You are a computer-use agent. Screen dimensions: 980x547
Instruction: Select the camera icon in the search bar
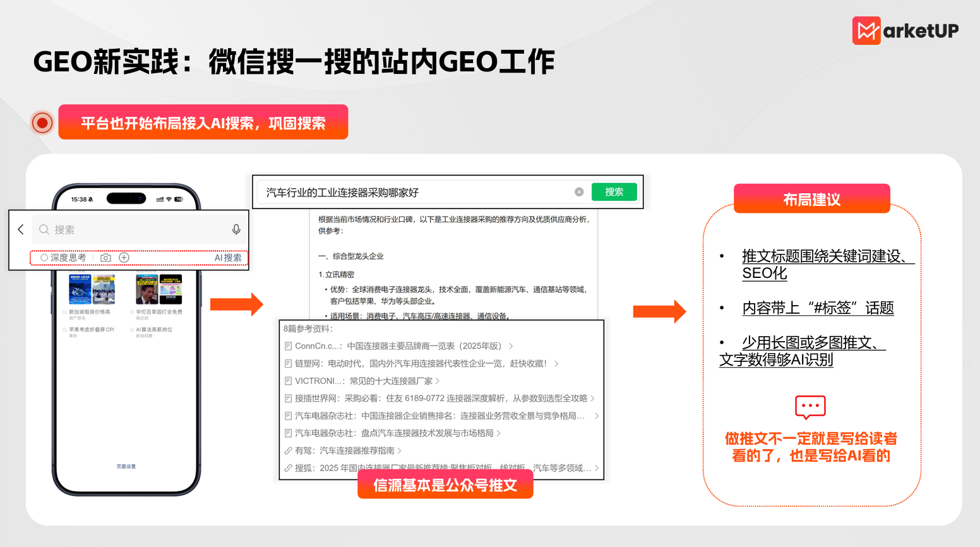[x=105, y=258]
